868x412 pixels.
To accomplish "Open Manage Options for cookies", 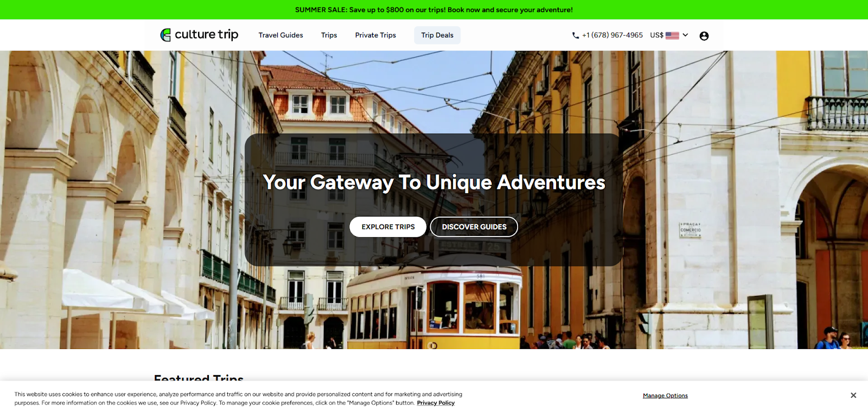I will coord(665,396).
